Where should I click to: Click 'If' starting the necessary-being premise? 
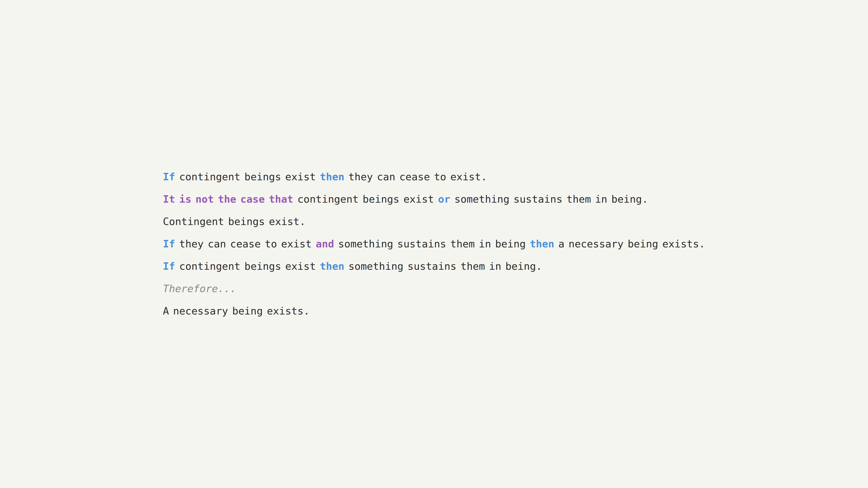pos(169,244)
